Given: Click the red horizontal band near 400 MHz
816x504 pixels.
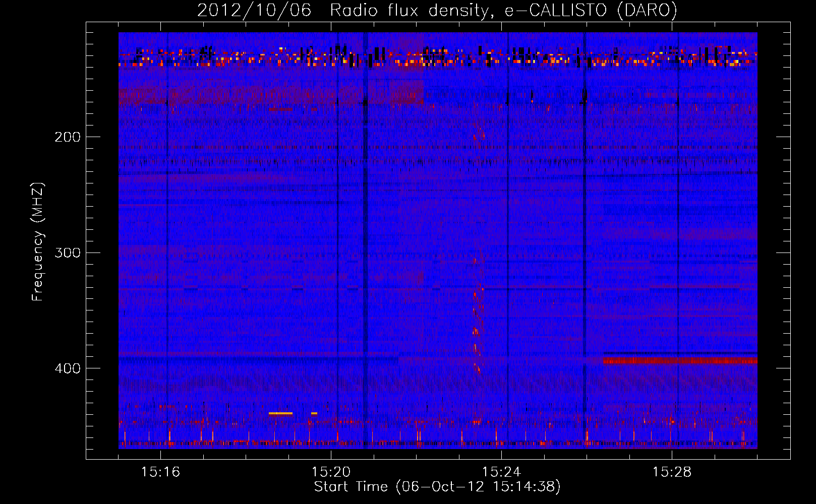Looking at the screenshot, I should (680, 361).
